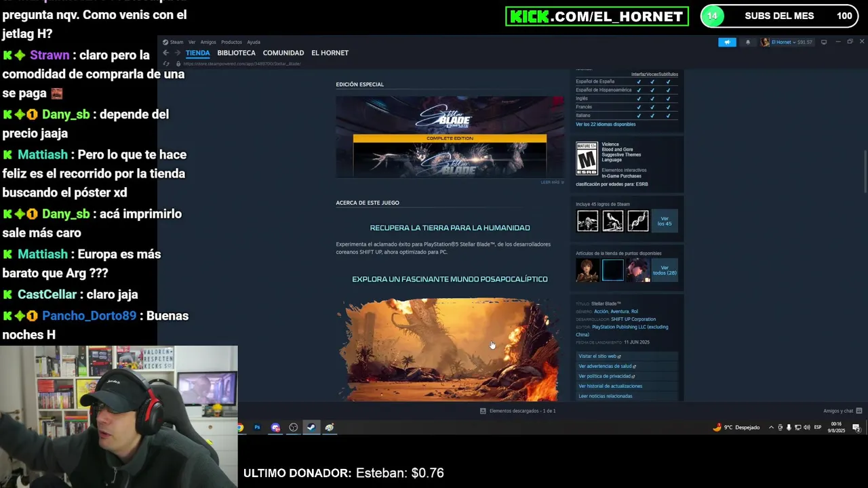
Task: Switch to the COMUNIDAD tab
Action: [283, 53]
